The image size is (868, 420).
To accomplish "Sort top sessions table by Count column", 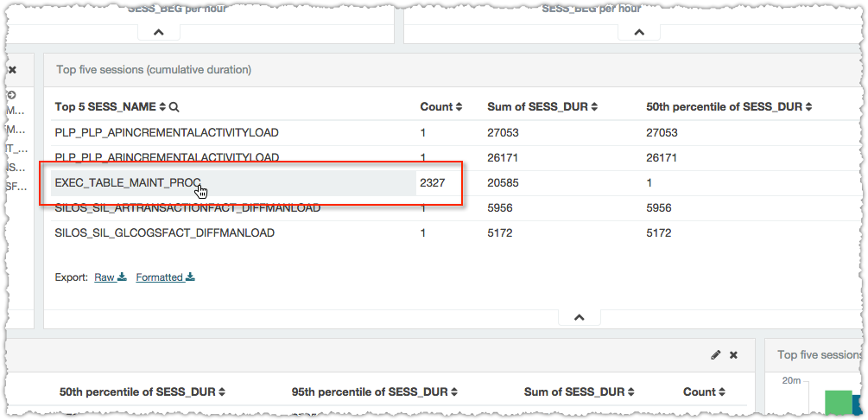I will click(x=459, y=107).
